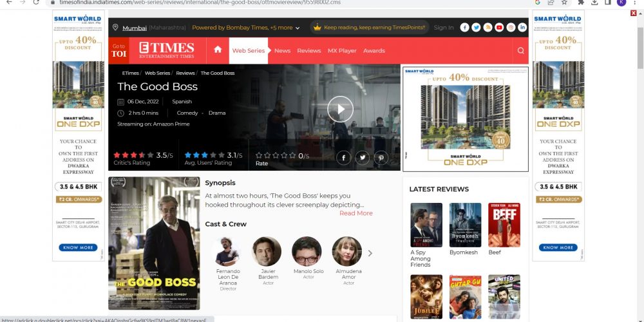Rate the movie two stars

point(267,155)
